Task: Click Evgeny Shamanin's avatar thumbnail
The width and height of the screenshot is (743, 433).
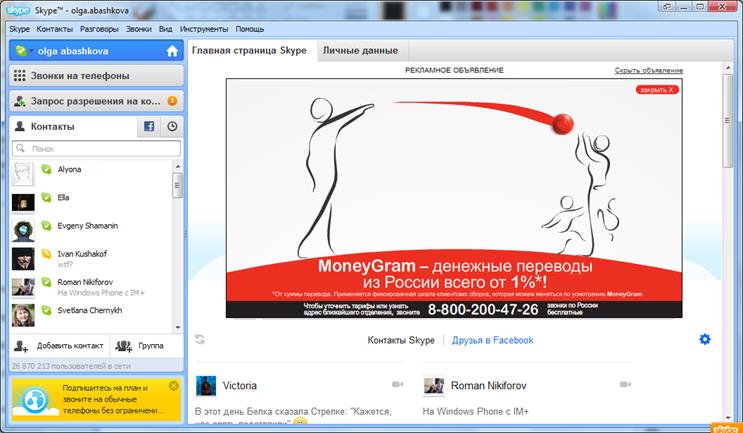Action: coord(23,231)
